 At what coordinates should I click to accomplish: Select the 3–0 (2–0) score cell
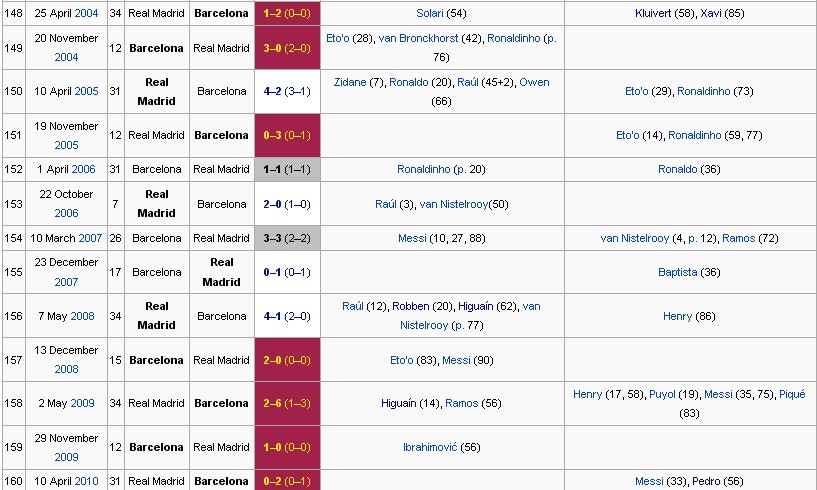click(x=287, y=48)
